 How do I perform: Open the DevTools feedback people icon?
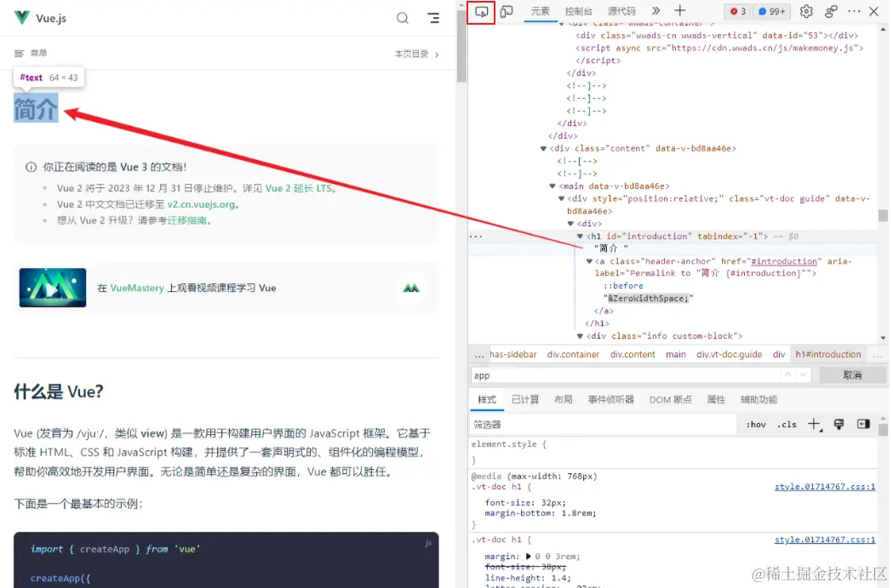pyautogui.click(x=831, y=11)
